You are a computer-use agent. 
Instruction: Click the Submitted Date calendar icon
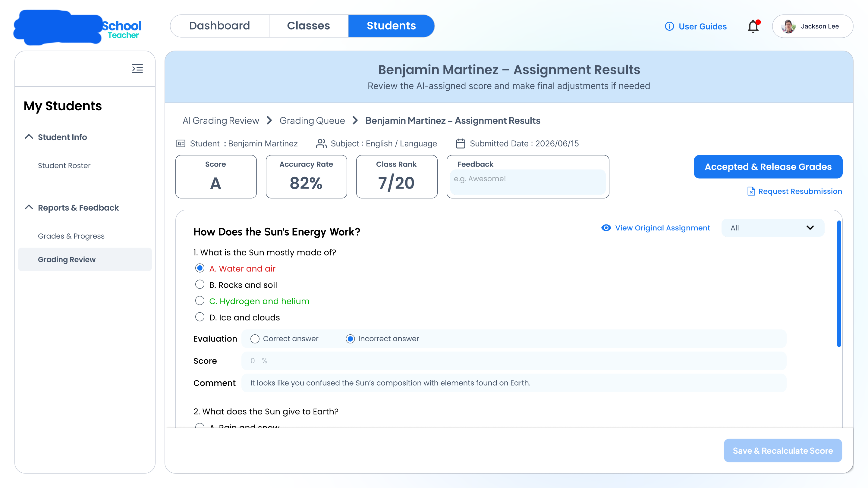[x=461, y=143]
